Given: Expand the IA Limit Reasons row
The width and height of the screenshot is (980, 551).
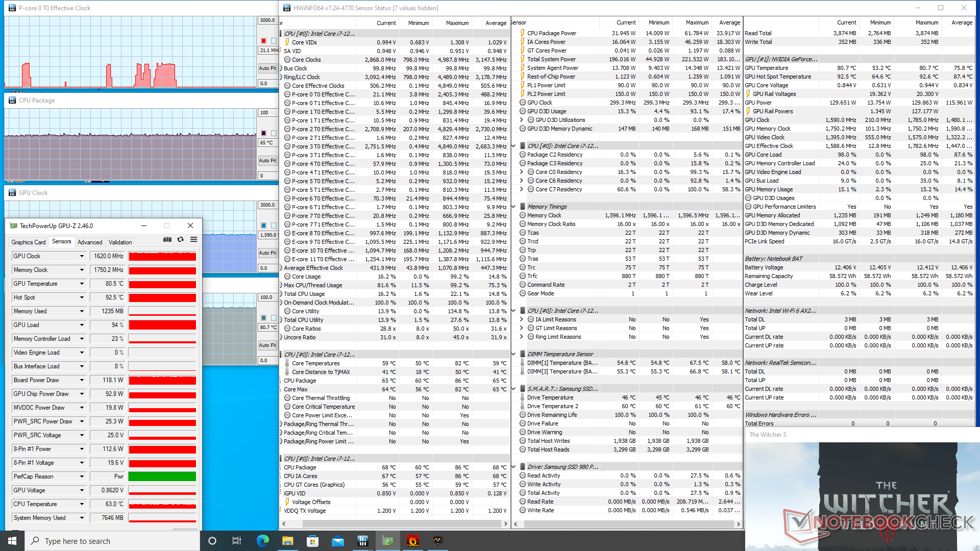Looking at the screenshot, I should pyautogui.click(x=522, y=319).
